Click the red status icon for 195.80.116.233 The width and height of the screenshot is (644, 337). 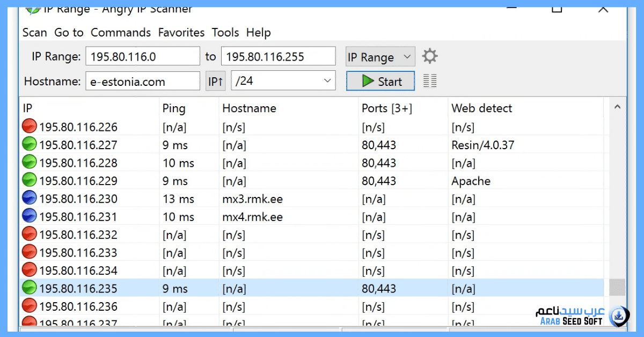(x=30, y=253)
